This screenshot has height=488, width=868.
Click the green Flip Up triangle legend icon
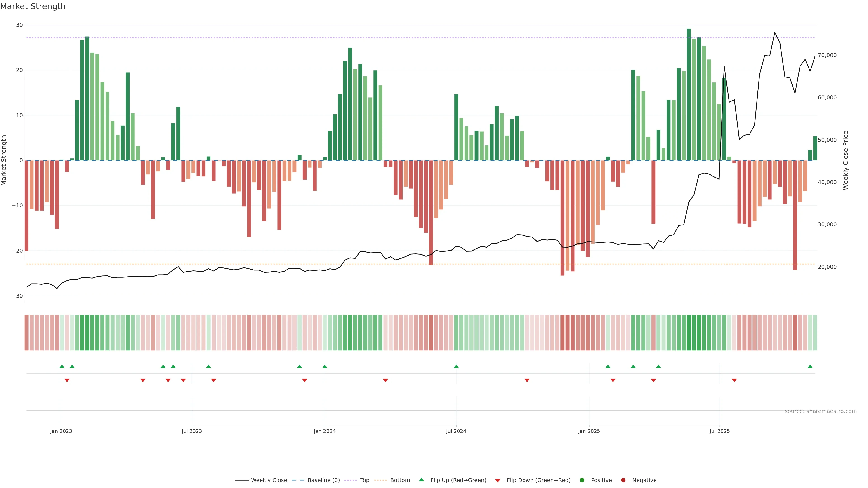pyautogui.click(x=421, y=480)
